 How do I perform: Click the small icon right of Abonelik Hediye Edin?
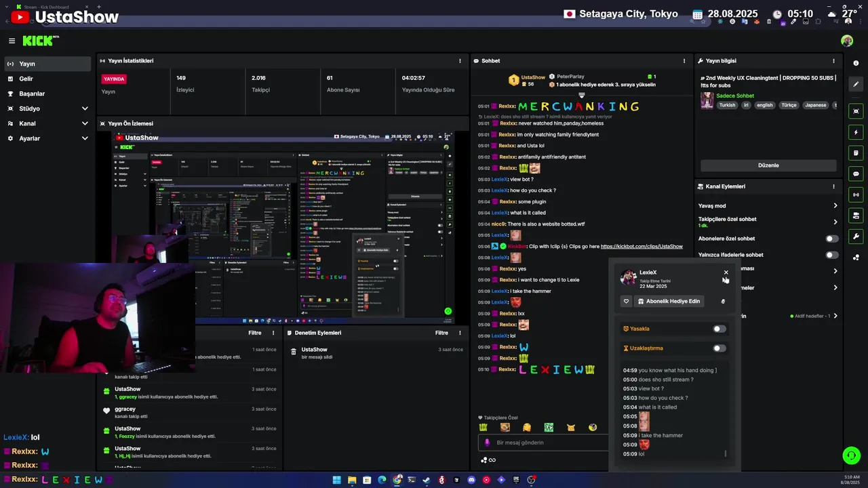(x=723, y=301)
